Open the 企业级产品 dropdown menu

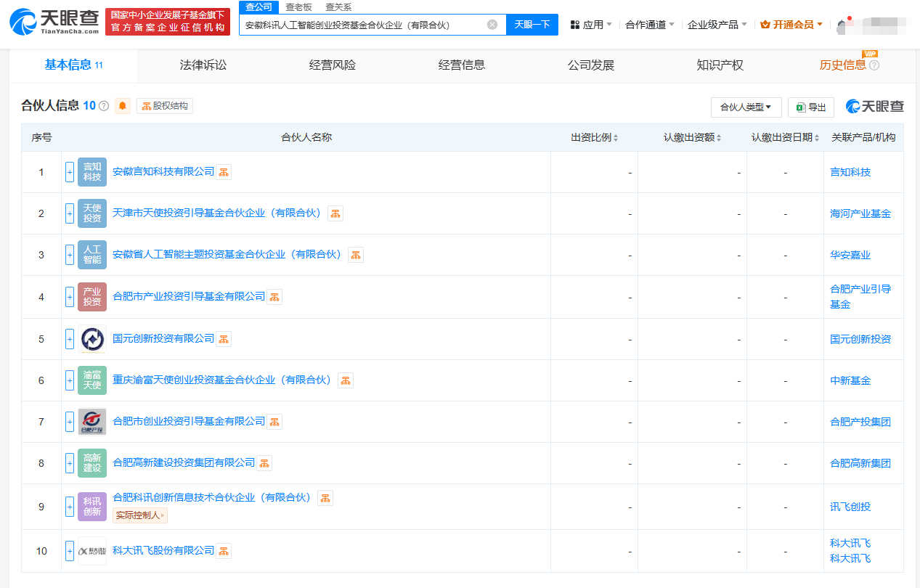pos(717,25)
